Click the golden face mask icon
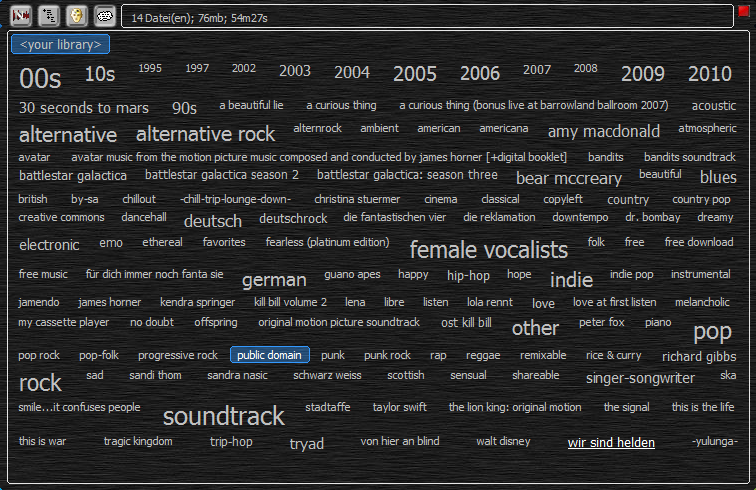The height and width of the screenshot is (490, 756). [77, 16]
